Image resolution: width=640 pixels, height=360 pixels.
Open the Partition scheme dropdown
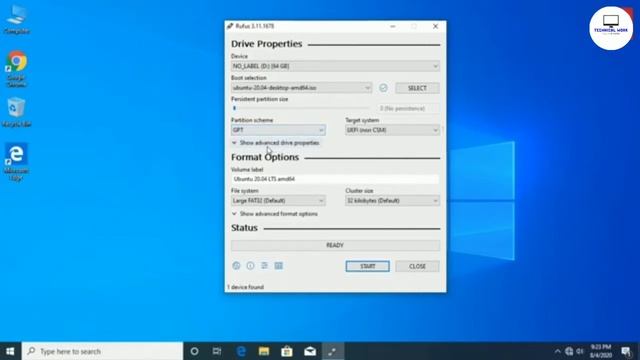tap(278, 130)
